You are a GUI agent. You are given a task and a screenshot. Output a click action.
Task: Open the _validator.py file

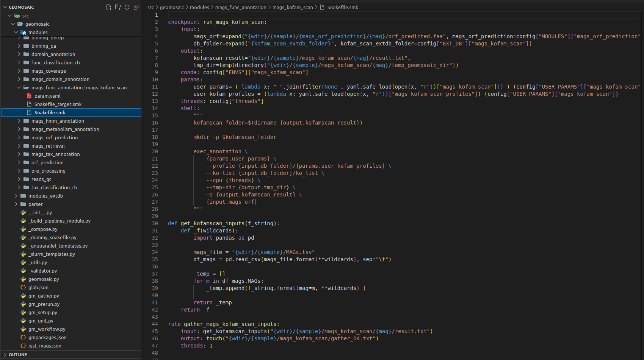click(42, 271)
